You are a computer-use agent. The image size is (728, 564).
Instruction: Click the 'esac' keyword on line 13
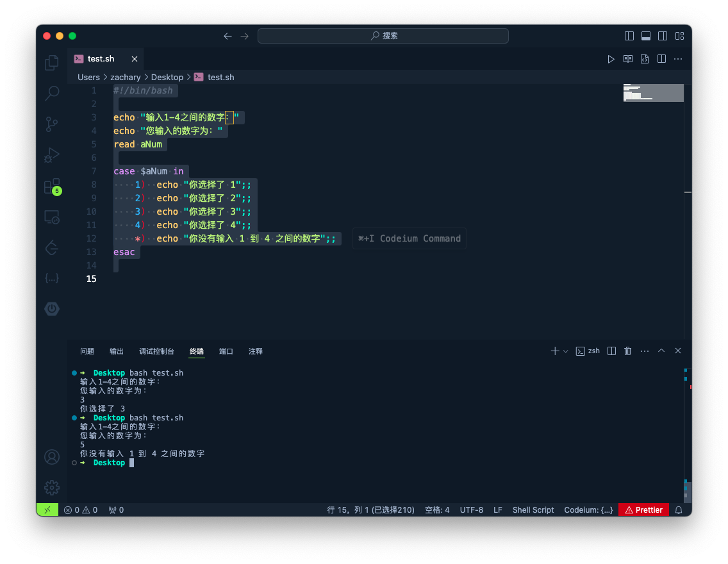pos(124,252)
